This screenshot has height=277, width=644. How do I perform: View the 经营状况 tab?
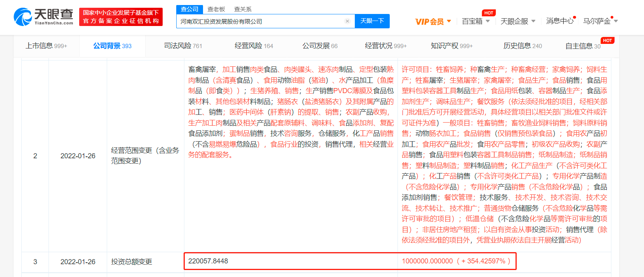point(386,46)
